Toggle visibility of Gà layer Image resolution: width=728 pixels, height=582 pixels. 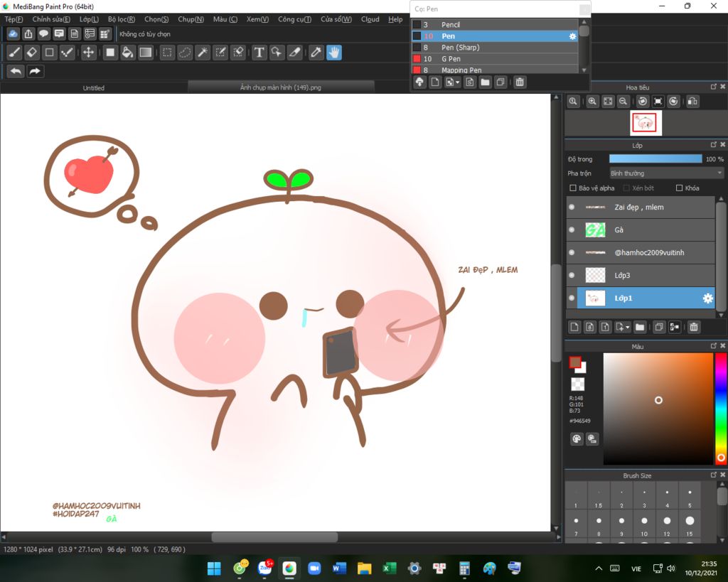pos(572,230)
